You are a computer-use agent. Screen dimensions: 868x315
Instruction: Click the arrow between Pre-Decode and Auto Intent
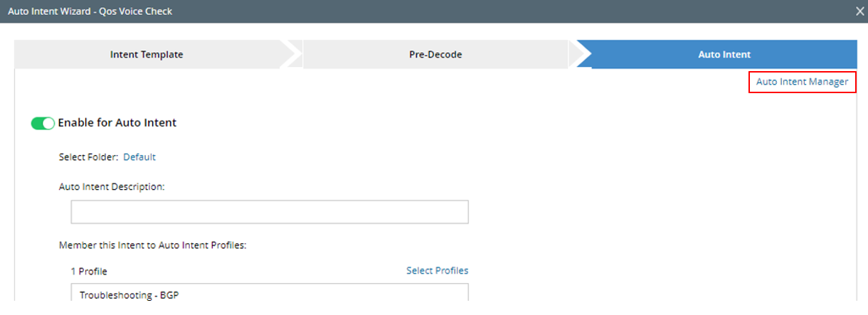[580, 55]
